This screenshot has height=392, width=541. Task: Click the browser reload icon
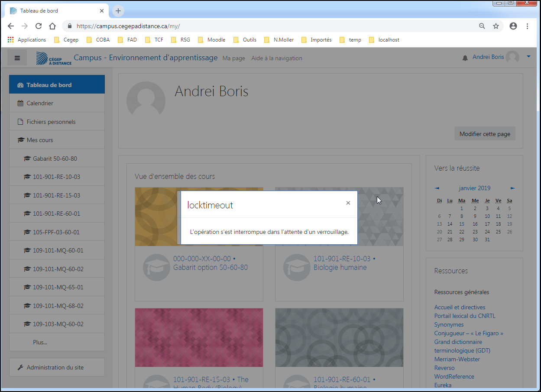39,26
